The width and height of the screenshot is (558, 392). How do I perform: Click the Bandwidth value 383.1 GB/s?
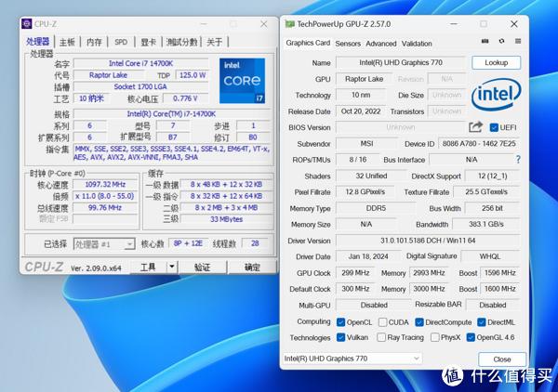[486, 224]
